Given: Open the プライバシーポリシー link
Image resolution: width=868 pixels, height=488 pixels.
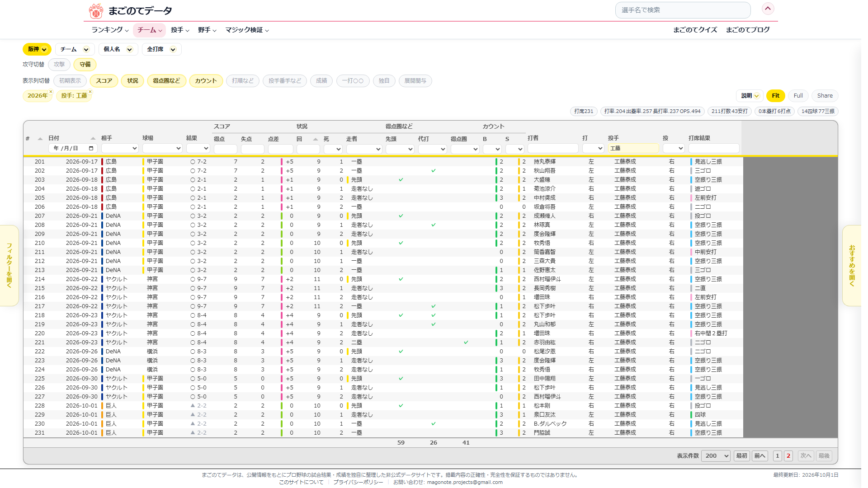Looking at the screenshot, I should click(358, 482).
